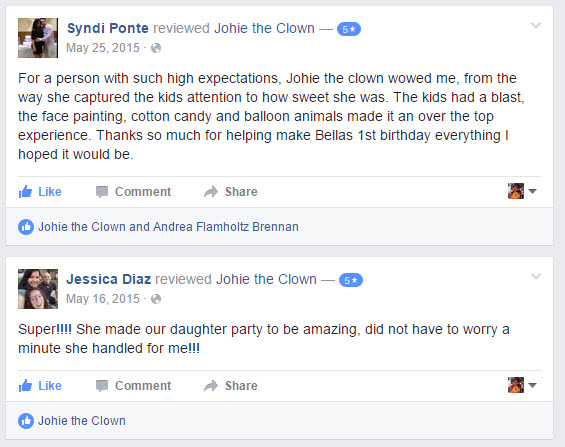Click thumbs-up Like icon on Jessica Diaz's review
The image size is (565, 447).
coord(25,386)
